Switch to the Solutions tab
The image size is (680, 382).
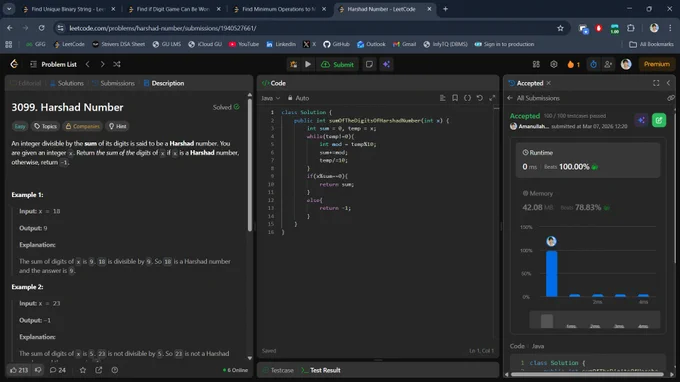coord(67,83)
